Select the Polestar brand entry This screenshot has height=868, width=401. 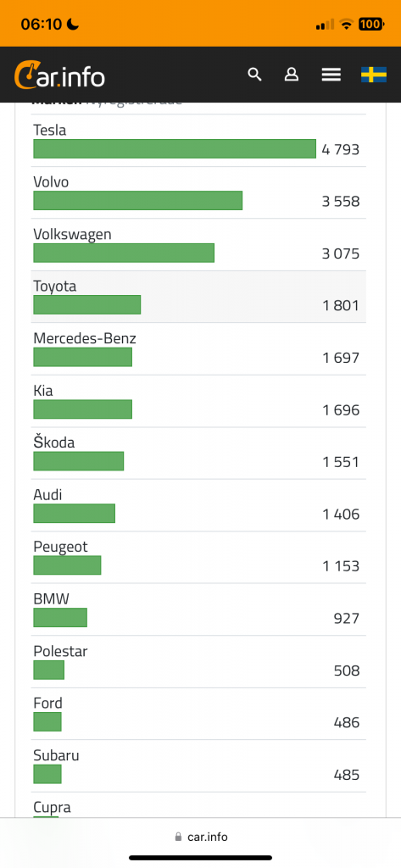click(198, 661)
